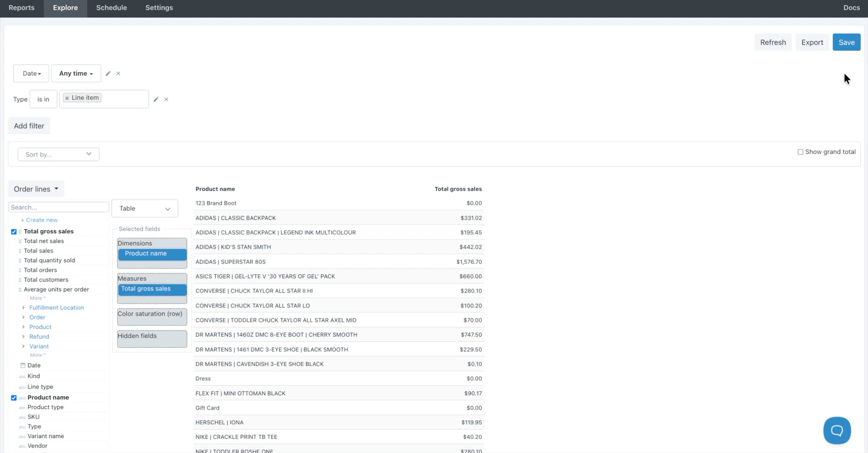The height and width of the screenshot is (453, 868).
Task: Delete the Type filter using its X icon
Action: 166,99
